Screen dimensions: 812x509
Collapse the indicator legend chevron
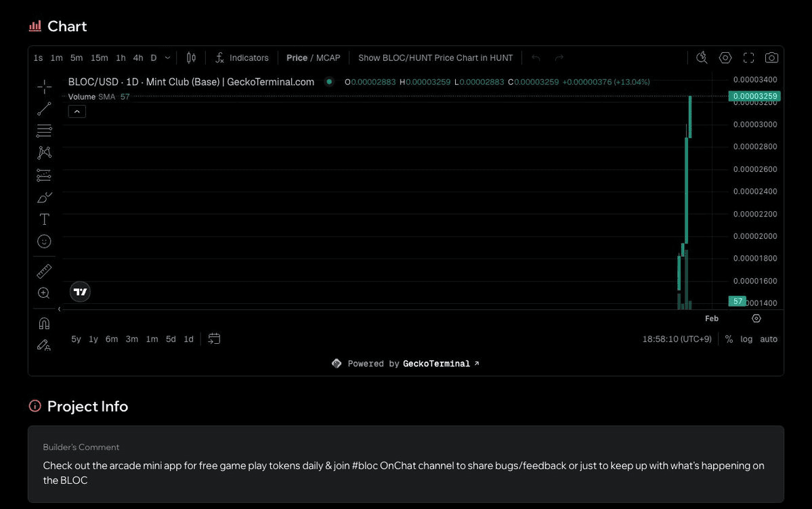point(77,112)
